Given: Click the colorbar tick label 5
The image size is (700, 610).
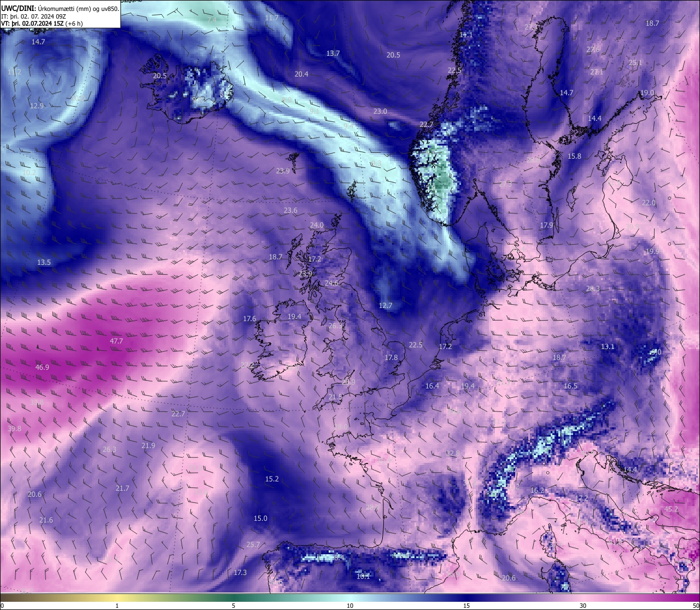Looking at the screenshot, I should coord(234,605).
